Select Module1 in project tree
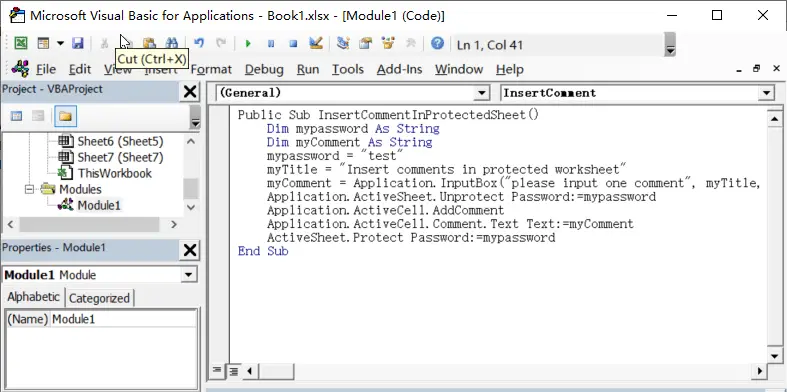 [x=99, y=205]
